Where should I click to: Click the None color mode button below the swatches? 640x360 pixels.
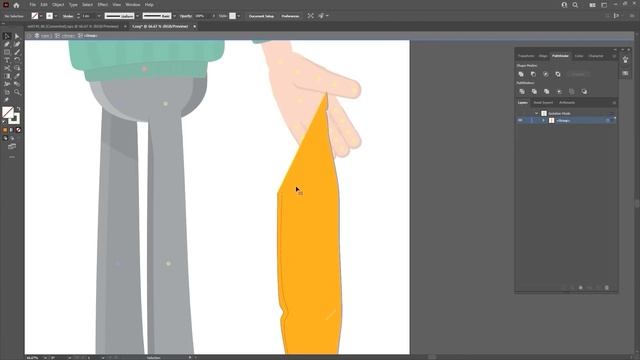pyautogui.click(x=18, y=130)
